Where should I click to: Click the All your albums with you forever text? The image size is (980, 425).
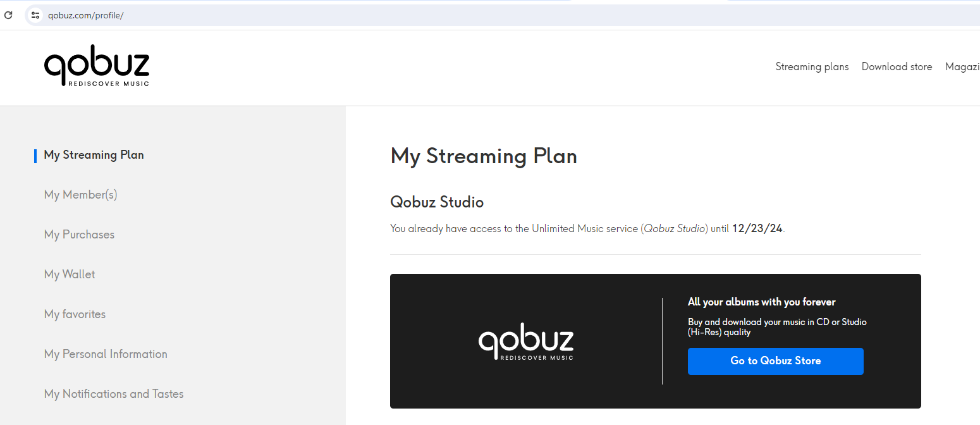coord(762,302)
